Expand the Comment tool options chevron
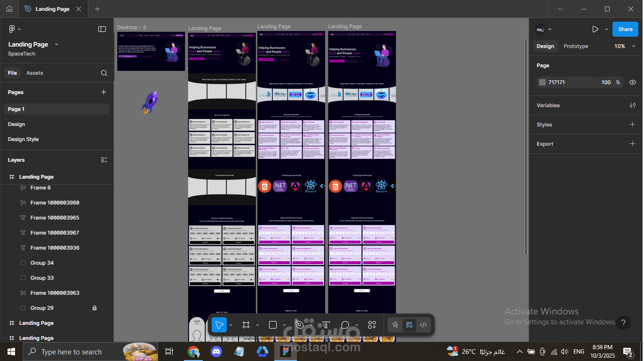 tap(357, 325)
